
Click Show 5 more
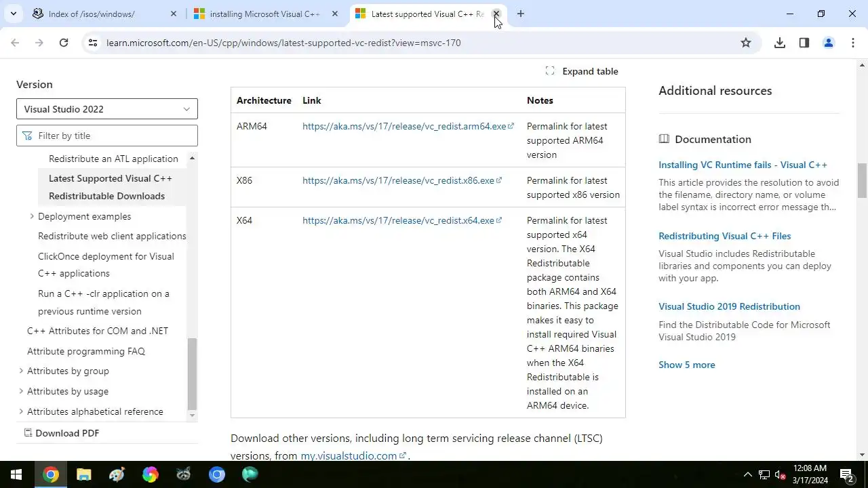point(686,365)
